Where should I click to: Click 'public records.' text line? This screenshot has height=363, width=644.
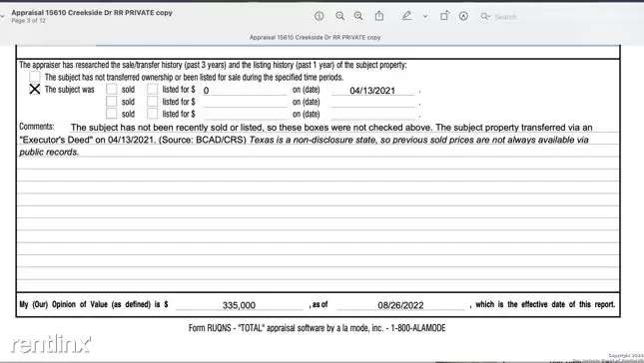point(49,153)
